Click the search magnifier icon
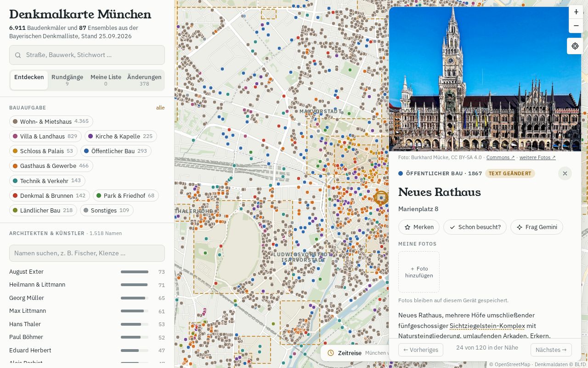 pos(18,55)
